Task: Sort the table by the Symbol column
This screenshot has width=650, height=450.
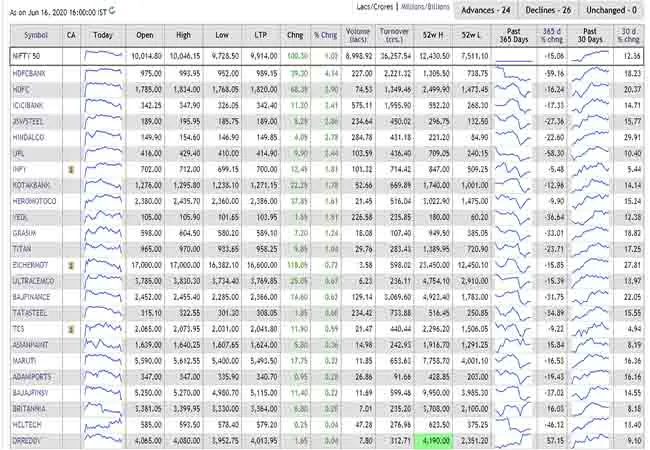Action: 36,35
